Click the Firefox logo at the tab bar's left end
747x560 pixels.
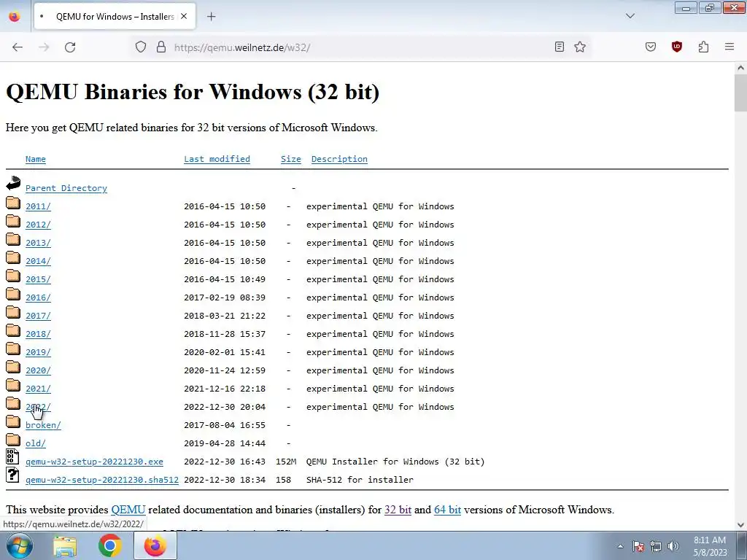point(15,16)
